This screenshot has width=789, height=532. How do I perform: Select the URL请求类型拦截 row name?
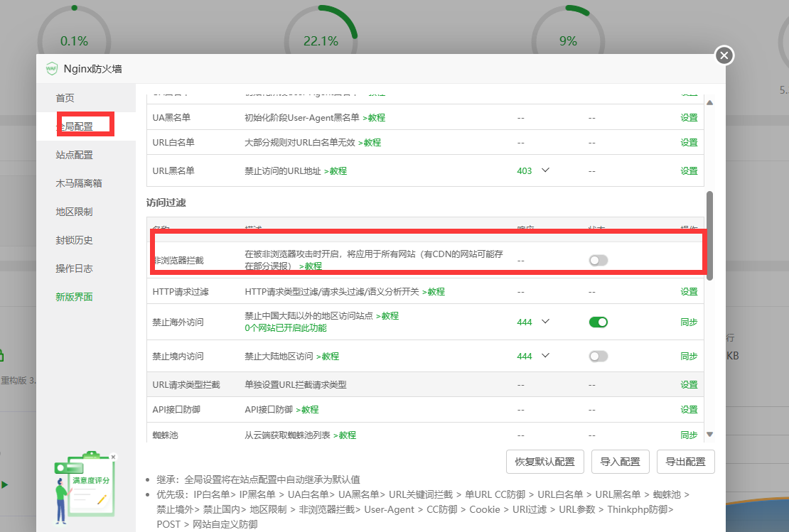(186, 385)
